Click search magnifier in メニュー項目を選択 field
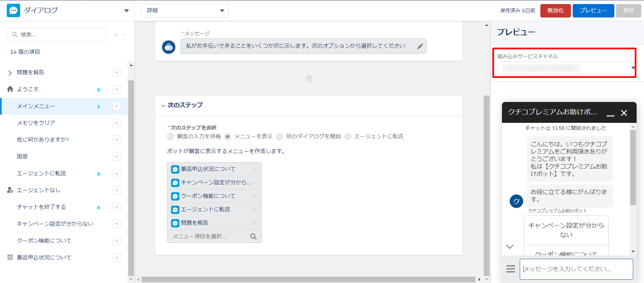 pos(253,237)
